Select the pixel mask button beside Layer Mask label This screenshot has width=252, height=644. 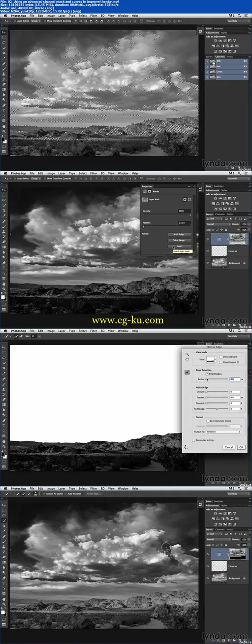[185, 200]
